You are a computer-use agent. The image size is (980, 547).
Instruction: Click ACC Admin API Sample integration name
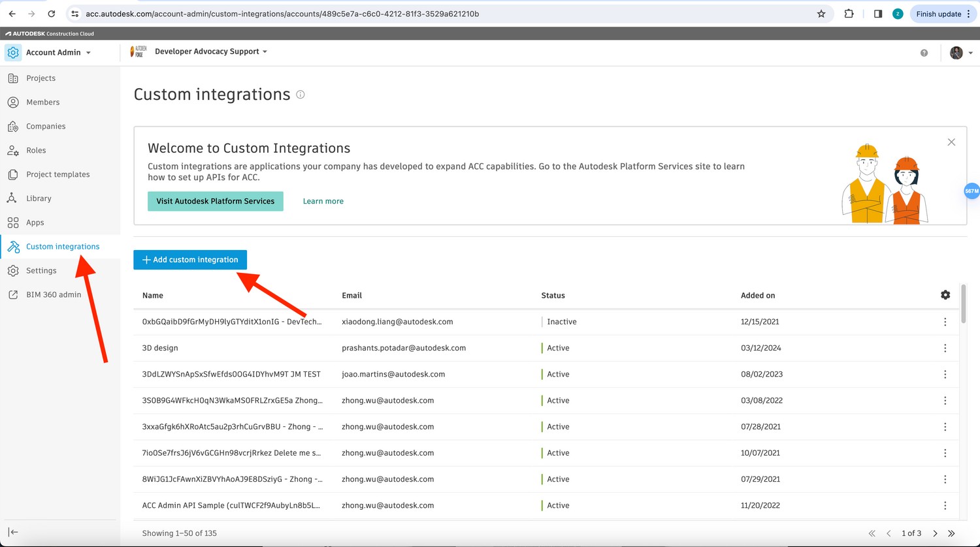(231, 505)
